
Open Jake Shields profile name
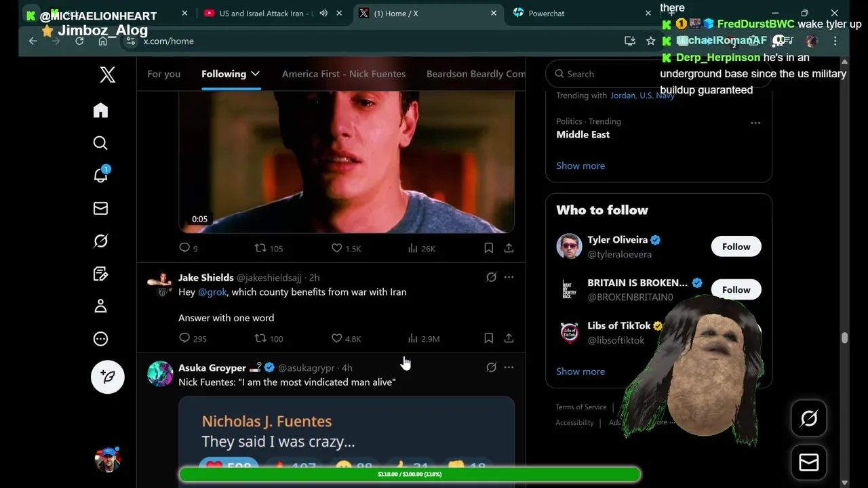205,277
